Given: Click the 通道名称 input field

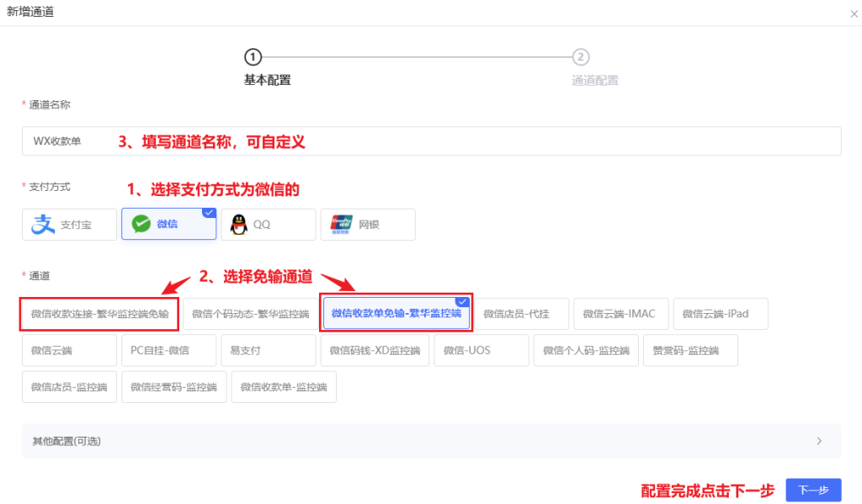Looking at the screenshot, I should 432,141.
